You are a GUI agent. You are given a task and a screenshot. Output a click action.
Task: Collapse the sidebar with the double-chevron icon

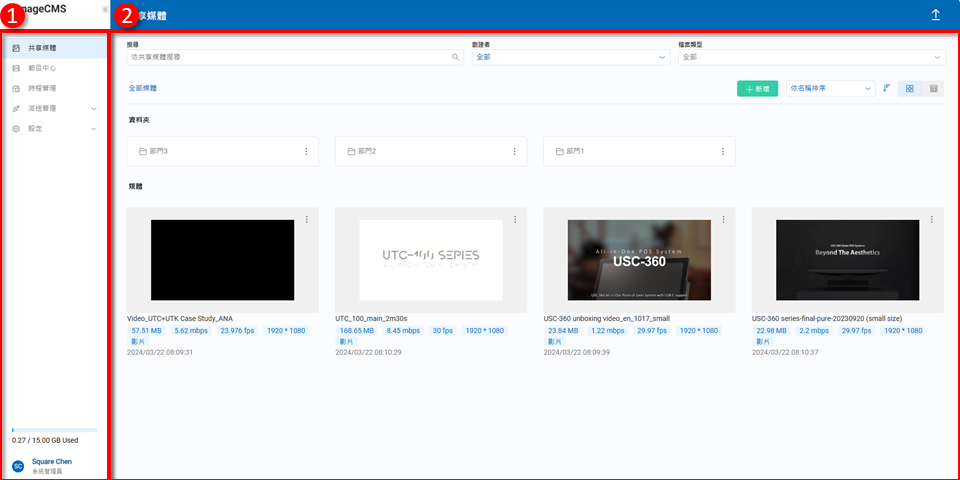tap(105, 9)
